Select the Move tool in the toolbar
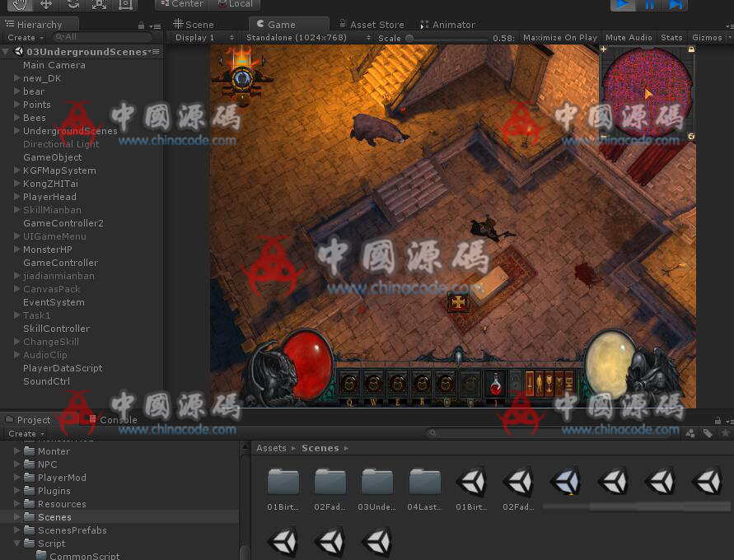This screenshot has height=560, width=734. (46, 4)
